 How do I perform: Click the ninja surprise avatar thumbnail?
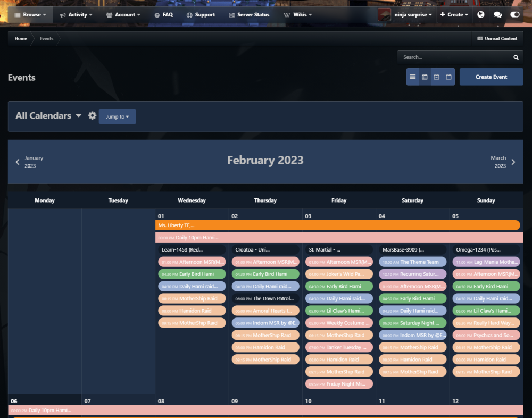click(x=384, y=15)
